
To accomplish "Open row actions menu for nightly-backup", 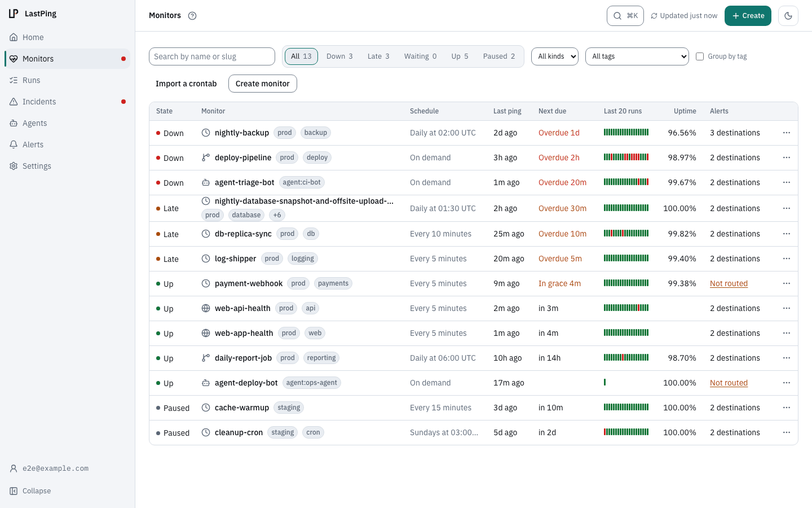I will pyautogui.click(x=787, y=133).
